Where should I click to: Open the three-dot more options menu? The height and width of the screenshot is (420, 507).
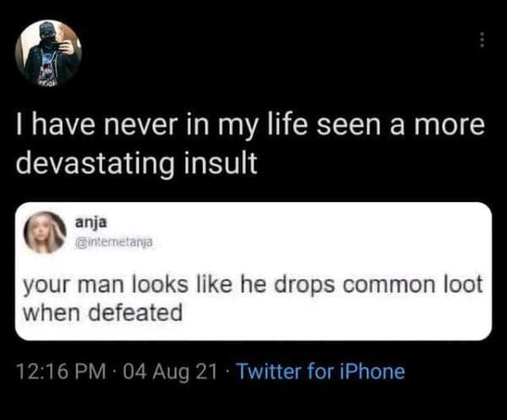click(482, 40)
